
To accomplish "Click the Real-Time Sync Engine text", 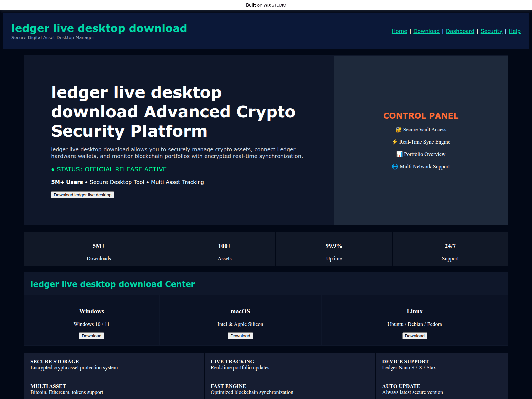I will click(x=425, y=142).
